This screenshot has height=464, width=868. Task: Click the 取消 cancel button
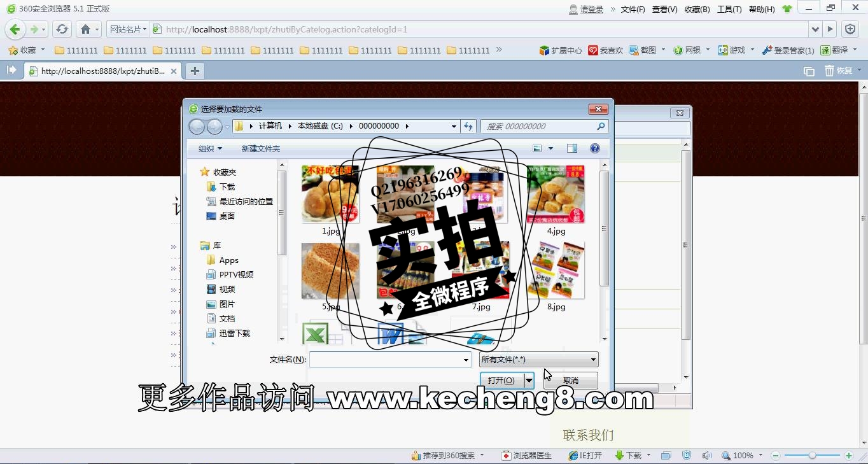point(571,380)
